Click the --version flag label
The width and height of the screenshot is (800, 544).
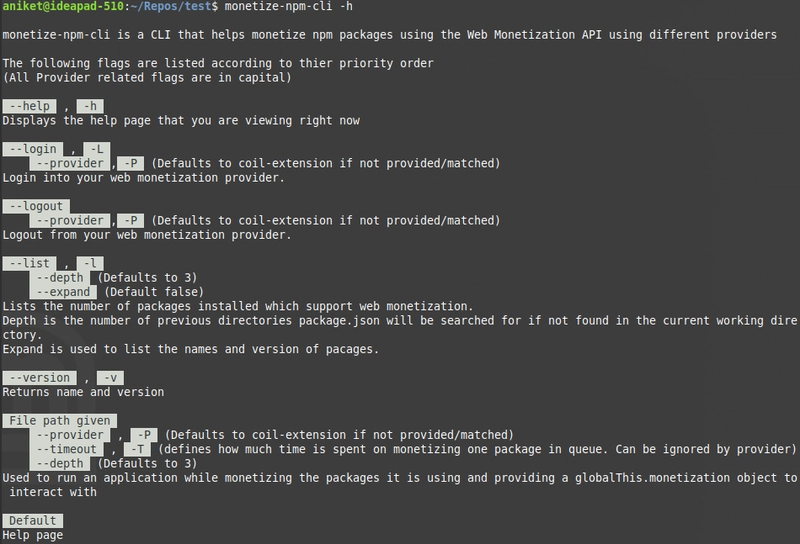point(39,378)
